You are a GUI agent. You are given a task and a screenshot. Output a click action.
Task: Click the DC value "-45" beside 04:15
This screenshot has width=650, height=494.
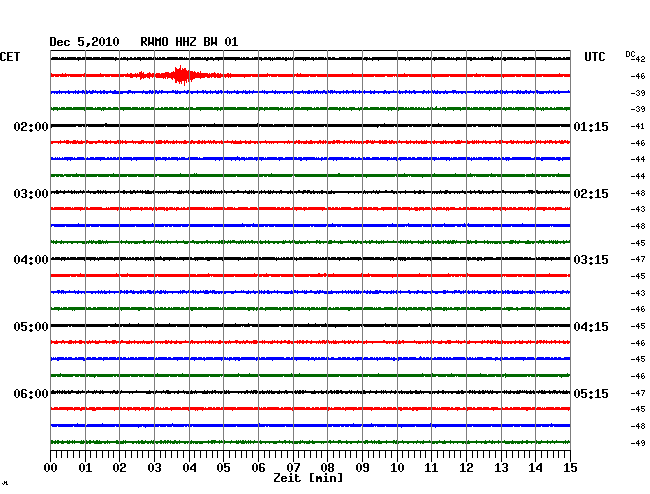(638, 326)
